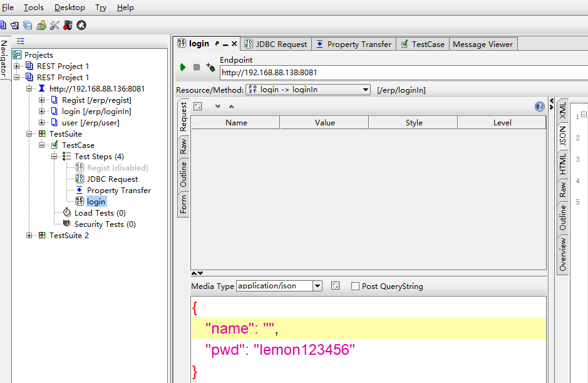Click the gray stop request button
The height and width of the screenshot is (383, 588).
tap(197, 67)
